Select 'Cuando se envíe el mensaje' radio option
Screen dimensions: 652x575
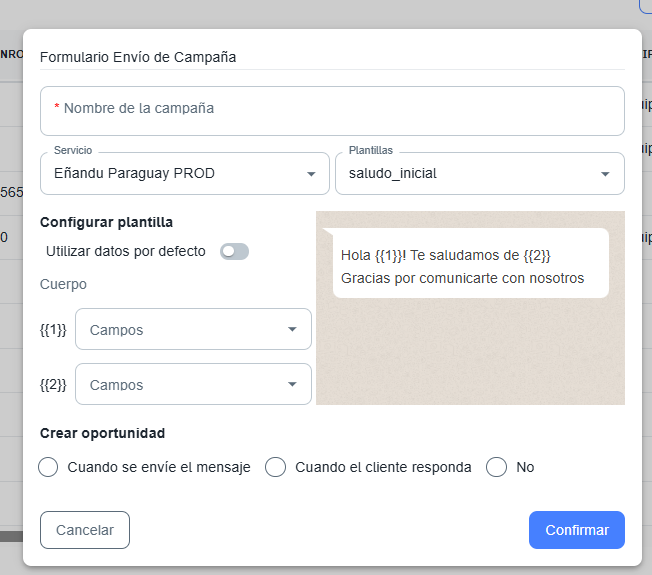48,467
